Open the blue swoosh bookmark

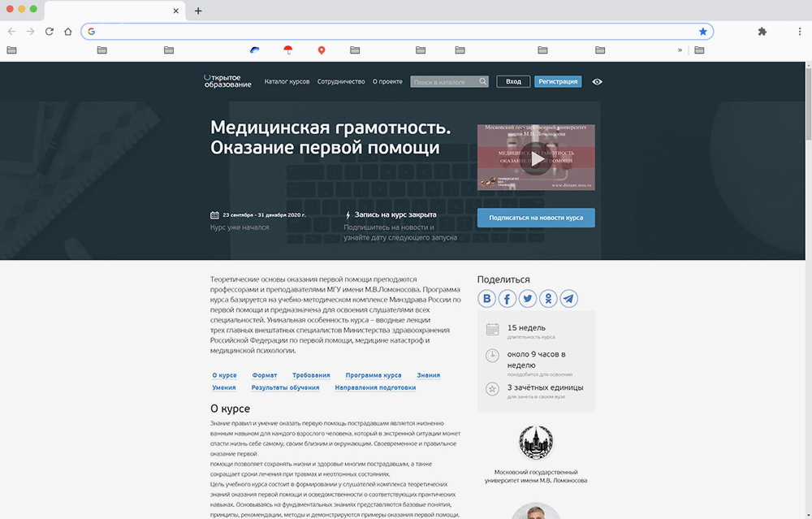[x=254, y=50]
